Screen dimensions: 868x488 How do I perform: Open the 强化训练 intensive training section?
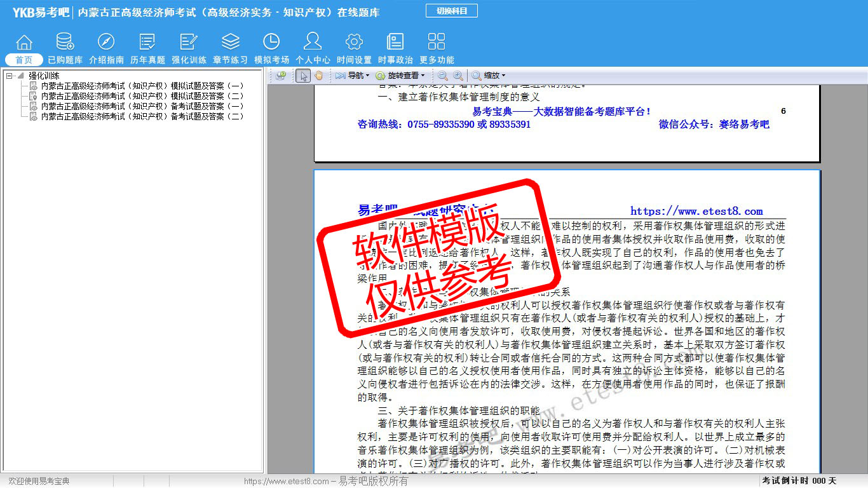coord(189,50)
